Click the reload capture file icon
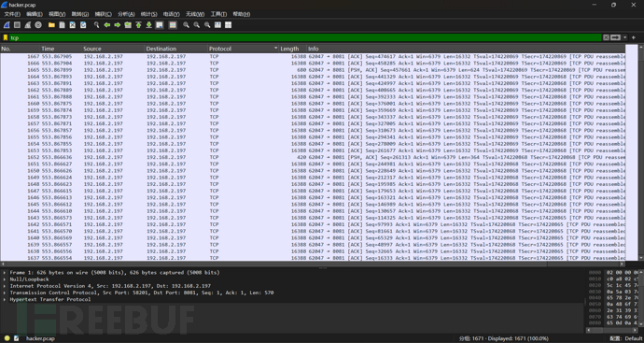The image size is (644, 343). pyautogui.click(x=83, y=25)
